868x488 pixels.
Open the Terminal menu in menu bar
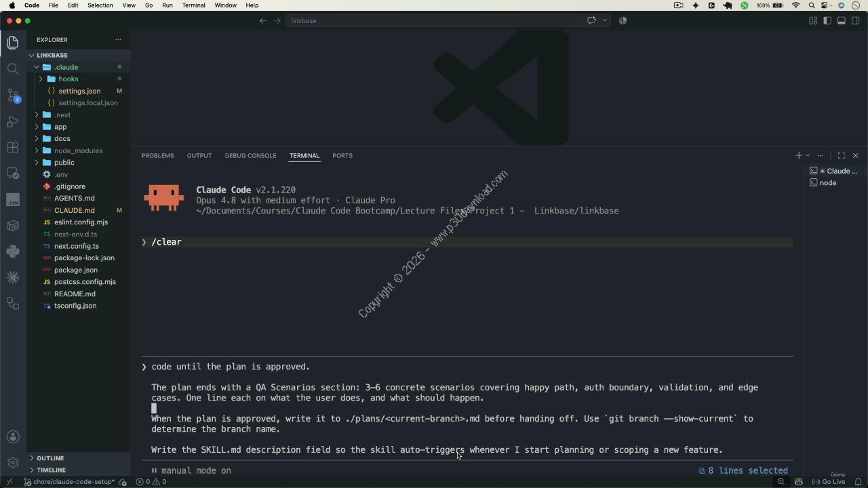click(193, 5)
